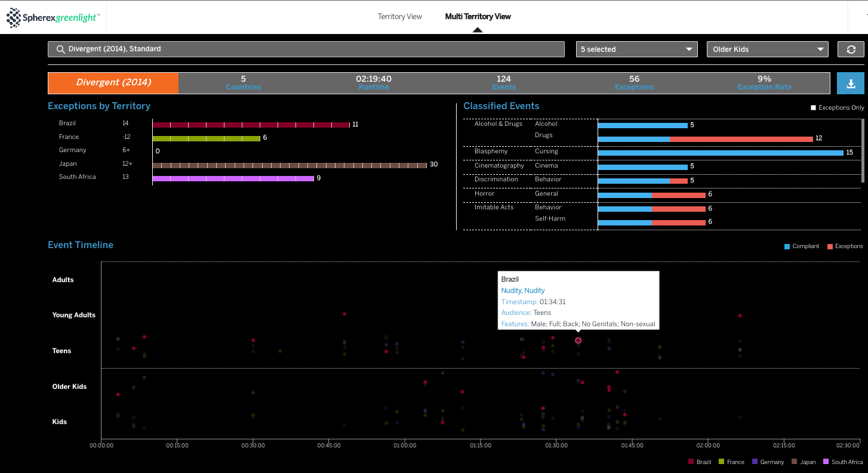The height and width of the screenshot is (473, 868).
Task: Click the France color swatch in the timeline legend
Action: 722,462
